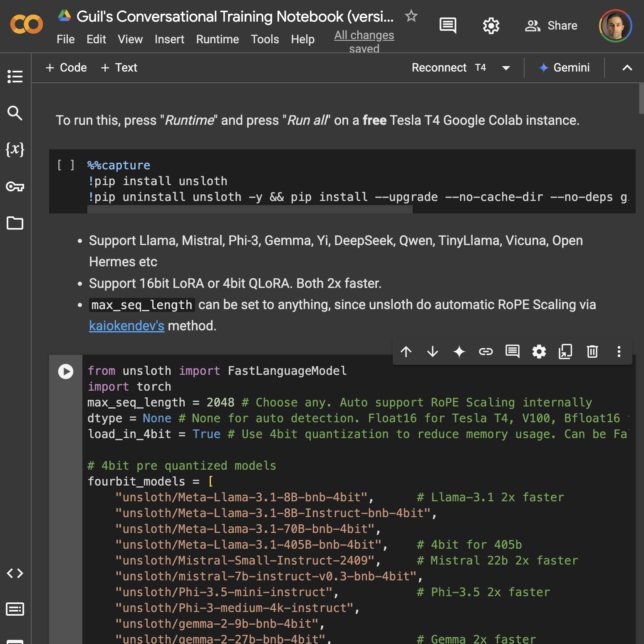Open the Secrets key panel

point(15,186)
